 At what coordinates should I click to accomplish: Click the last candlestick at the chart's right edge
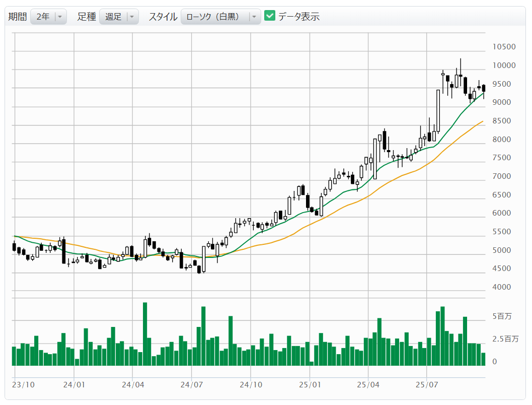(x=484, y=88)
